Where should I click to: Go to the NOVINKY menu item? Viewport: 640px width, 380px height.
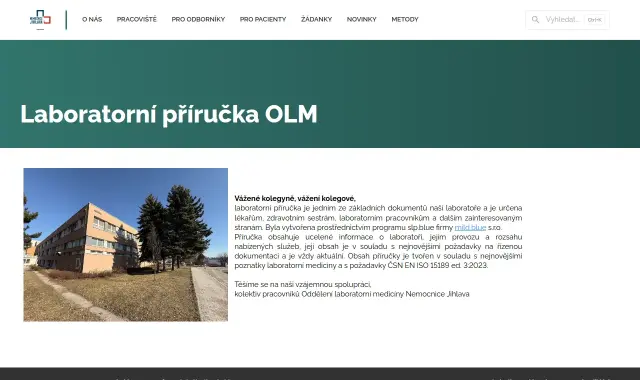pos(362,19)
